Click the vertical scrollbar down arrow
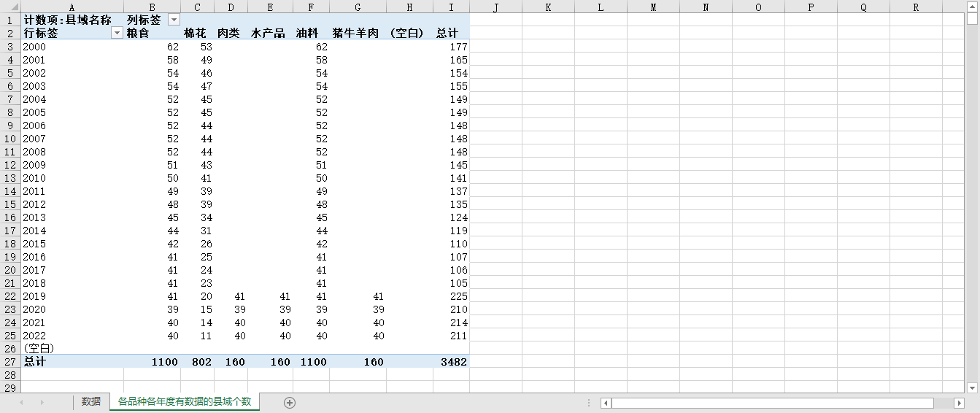980x413 pixels. tap(972, 387)
